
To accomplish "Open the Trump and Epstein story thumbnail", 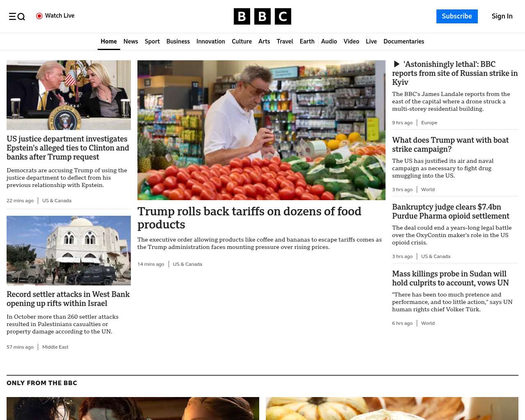I will 68,95.
